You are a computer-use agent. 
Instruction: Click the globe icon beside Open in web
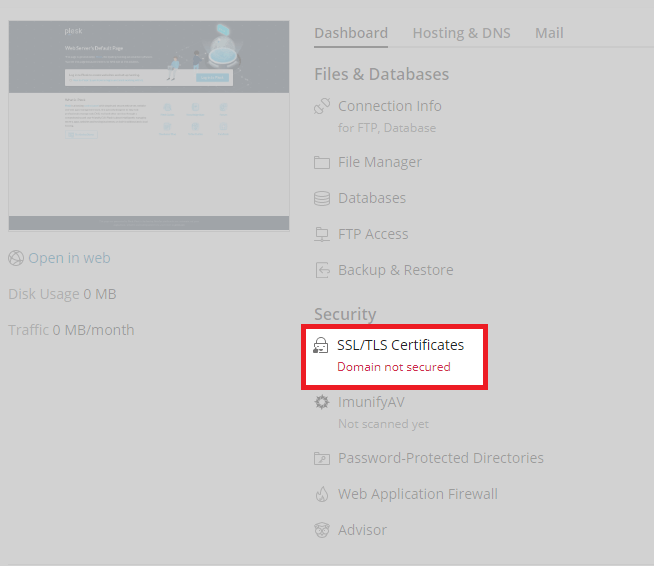click(16, 258)
